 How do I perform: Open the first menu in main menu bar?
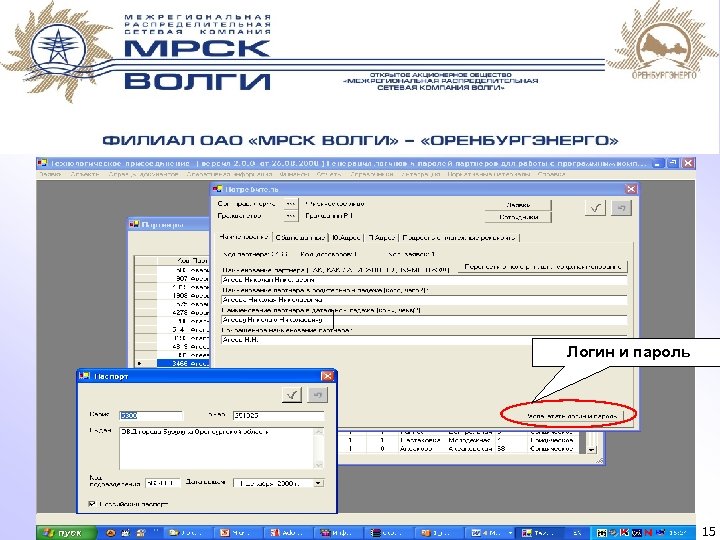49,174
